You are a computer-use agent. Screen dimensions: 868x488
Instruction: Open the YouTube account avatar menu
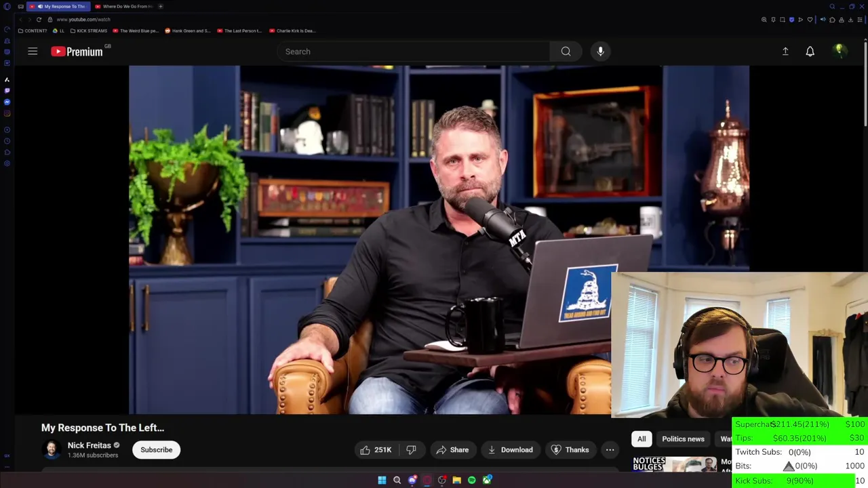pos(840,51)
